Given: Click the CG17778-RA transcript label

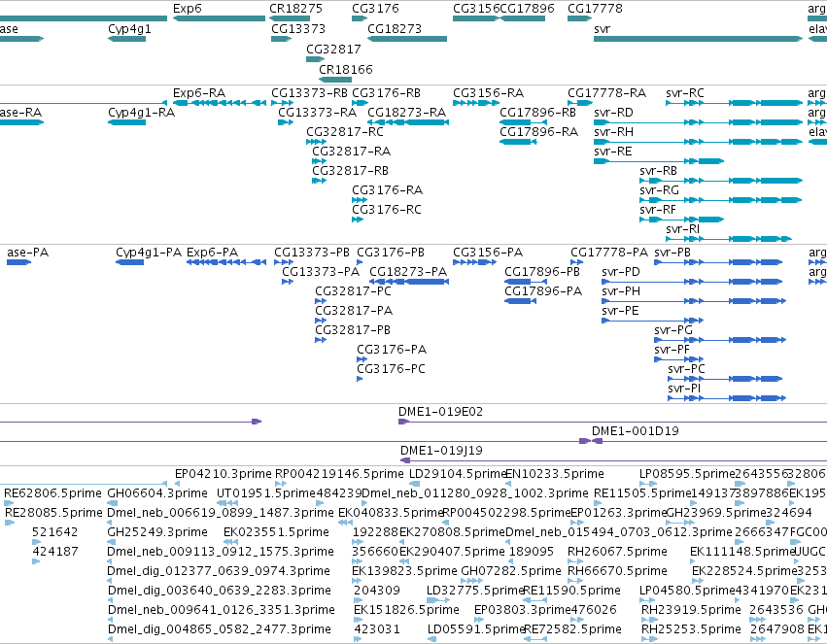Looking at the screenshot, I should (x=607, y=93).
